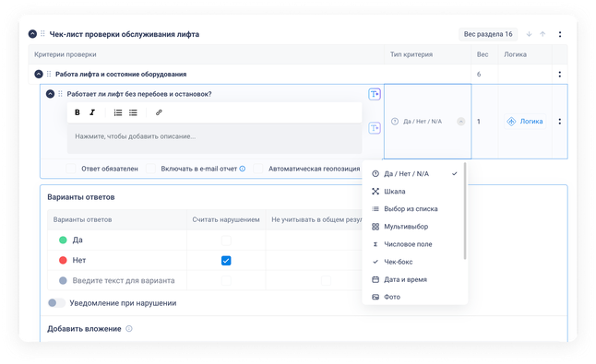This screenshot has height=364, width=596.
Task: Click the weight value 1 of the question
Action: (479, 122)
